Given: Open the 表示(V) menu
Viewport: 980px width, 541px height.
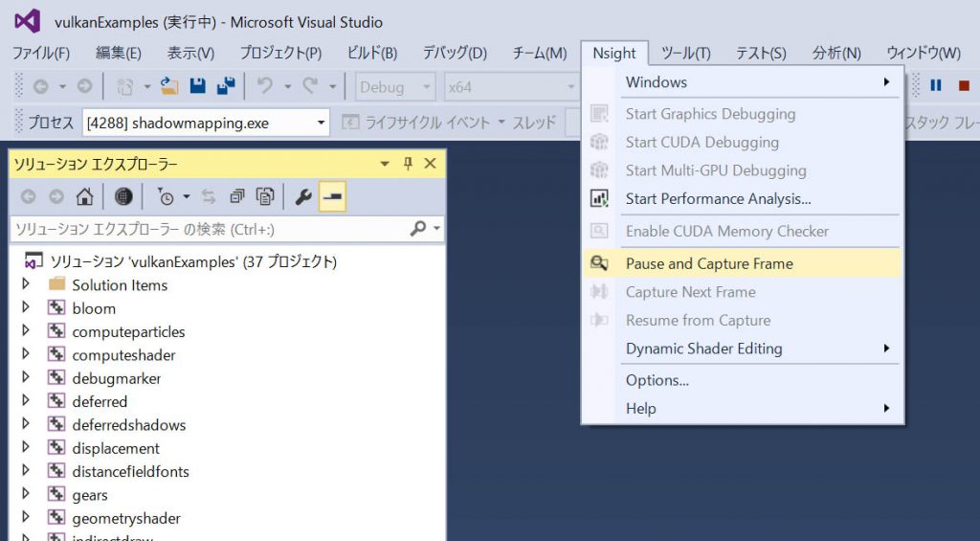Looking at the screenshot, I should [190, 54].
